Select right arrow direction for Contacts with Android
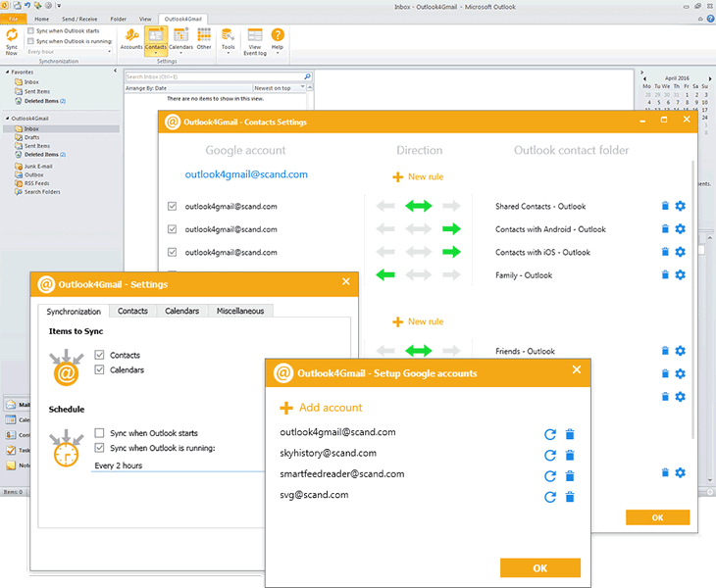 451,229
